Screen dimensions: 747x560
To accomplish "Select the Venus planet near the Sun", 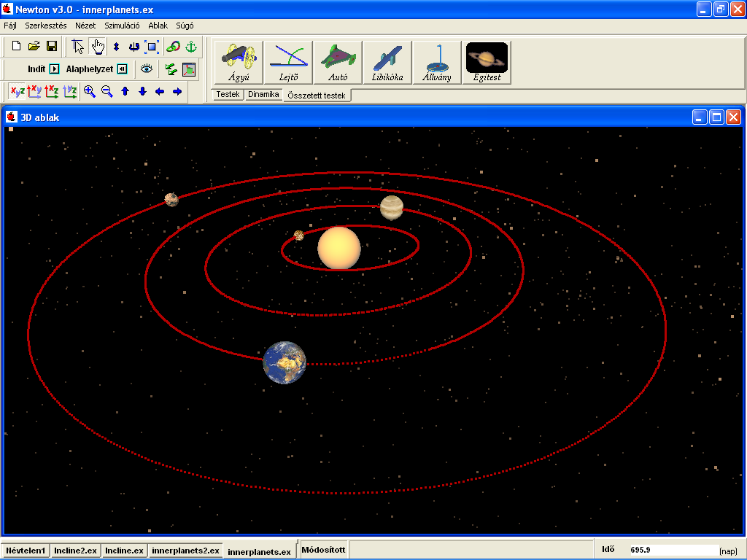I will point(392,208).
